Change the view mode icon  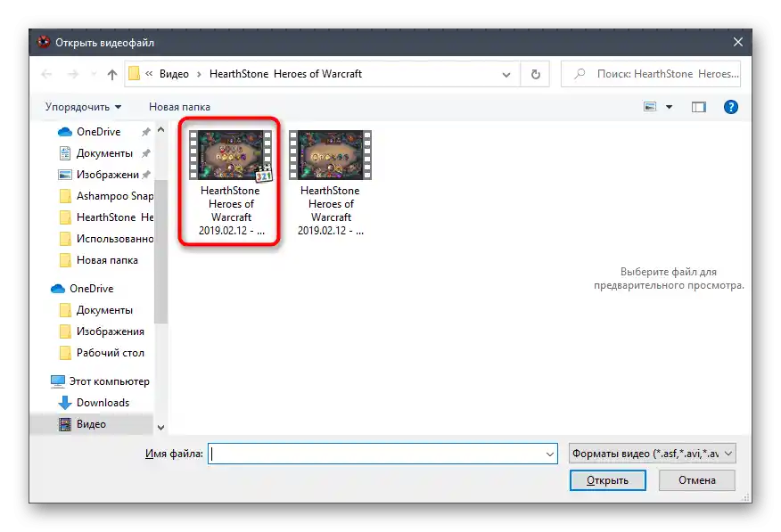(650, 107)
